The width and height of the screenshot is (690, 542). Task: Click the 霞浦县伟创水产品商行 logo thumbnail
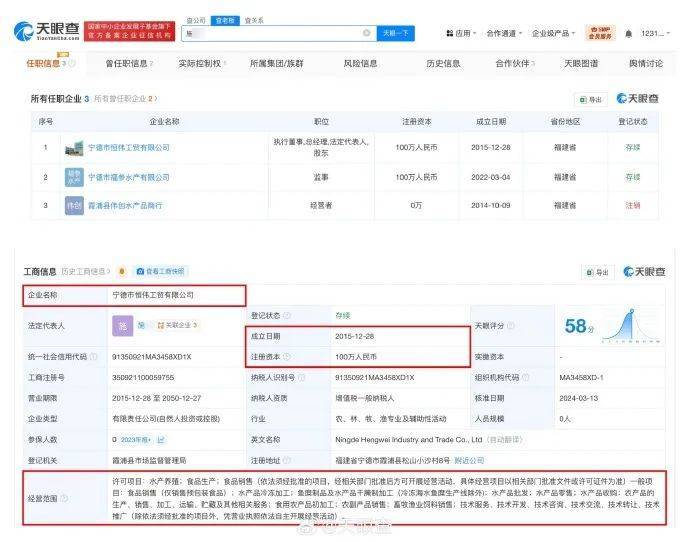tap(74, 205)
